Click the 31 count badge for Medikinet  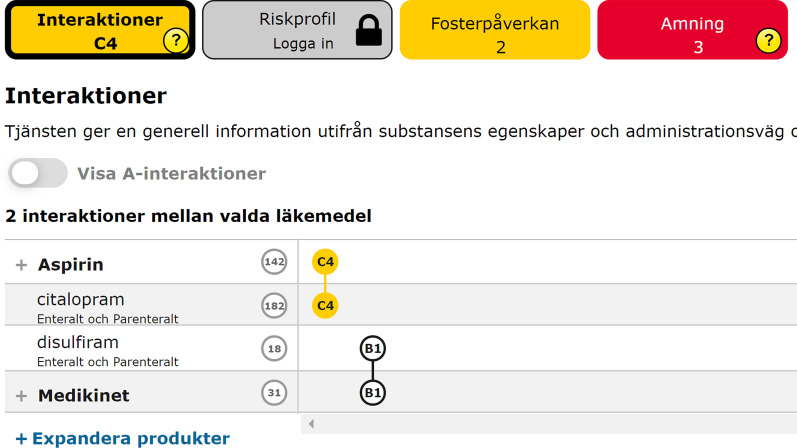coord(274,394)
